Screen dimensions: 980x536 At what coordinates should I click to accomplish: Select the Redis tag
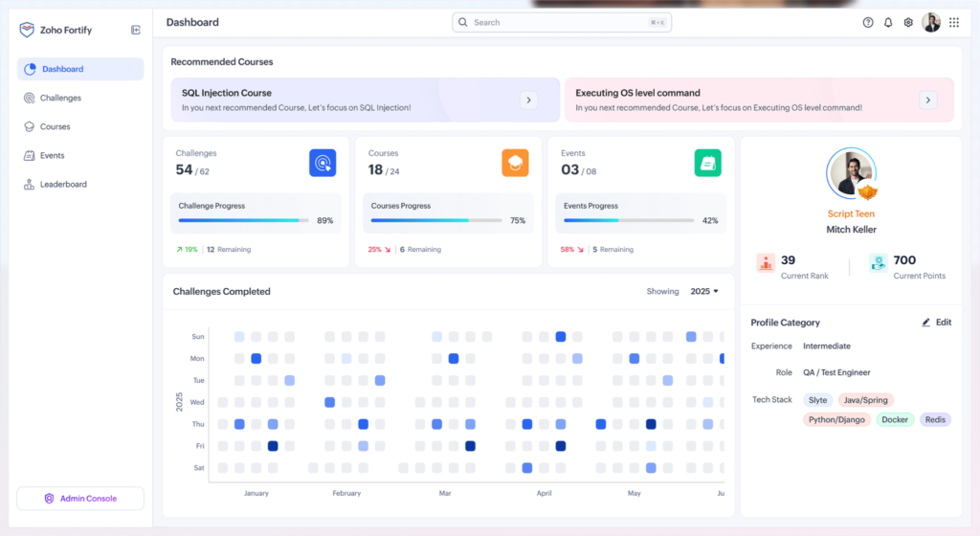936,420
